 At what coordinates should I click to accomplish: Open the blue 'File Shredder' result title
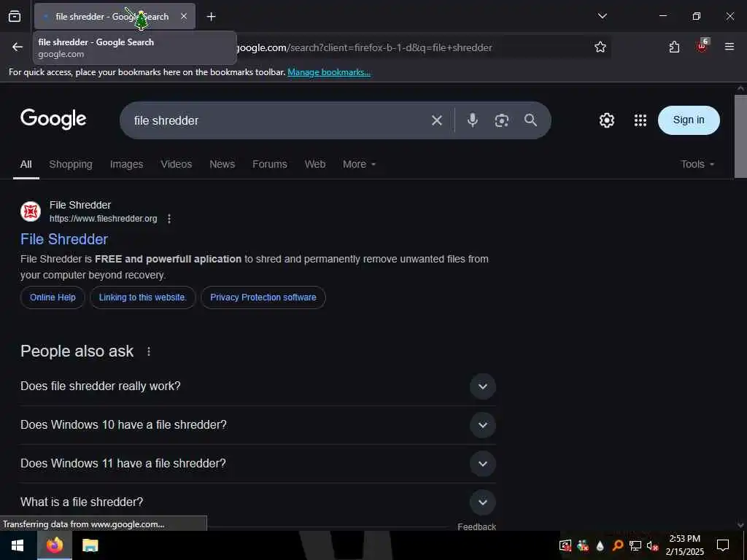[64, 239]
